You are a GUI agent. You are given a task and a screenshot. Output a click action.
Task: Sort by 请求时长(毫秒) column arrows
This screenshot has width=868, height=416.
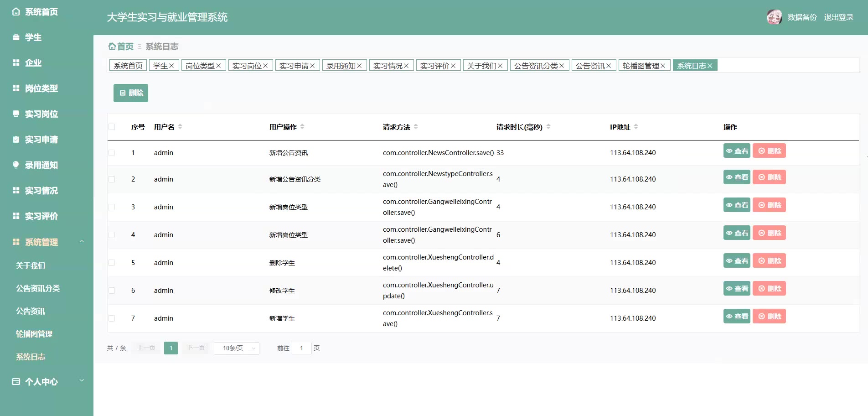548,127
